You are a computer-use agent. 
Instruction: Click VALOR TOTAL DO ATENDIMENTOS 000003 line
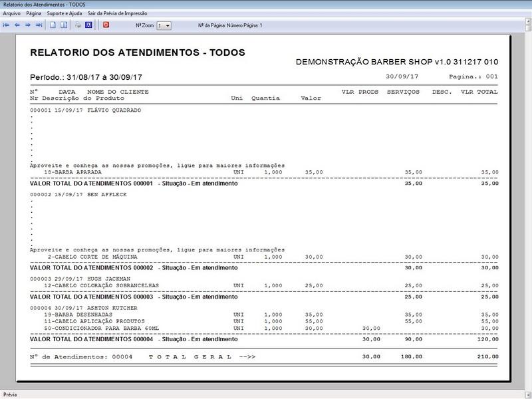264,297
